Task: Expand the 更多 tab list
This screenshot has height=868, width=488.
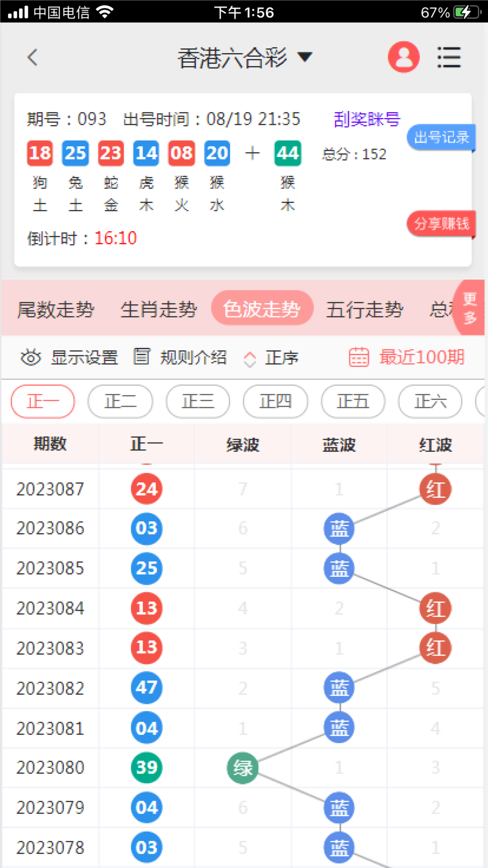Action: [470, 308]
